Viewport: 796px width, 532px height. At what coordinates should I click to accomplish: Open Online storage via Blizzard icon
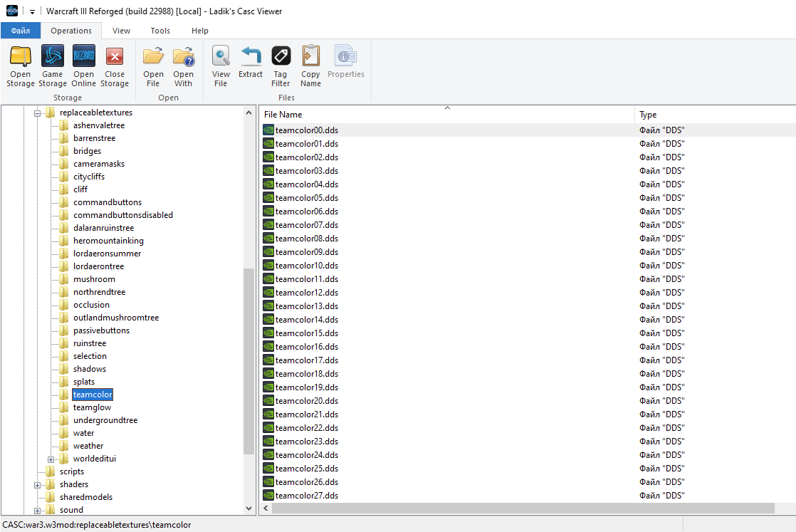pyautogui.click(x=84, y=56)
